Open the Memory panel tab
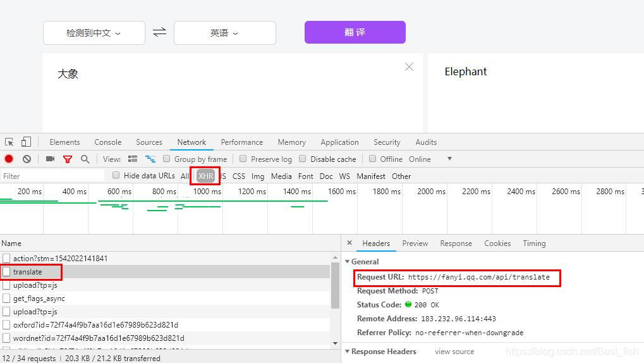The width and height of the screenshot is (644, 363). (x=291, y=142)
